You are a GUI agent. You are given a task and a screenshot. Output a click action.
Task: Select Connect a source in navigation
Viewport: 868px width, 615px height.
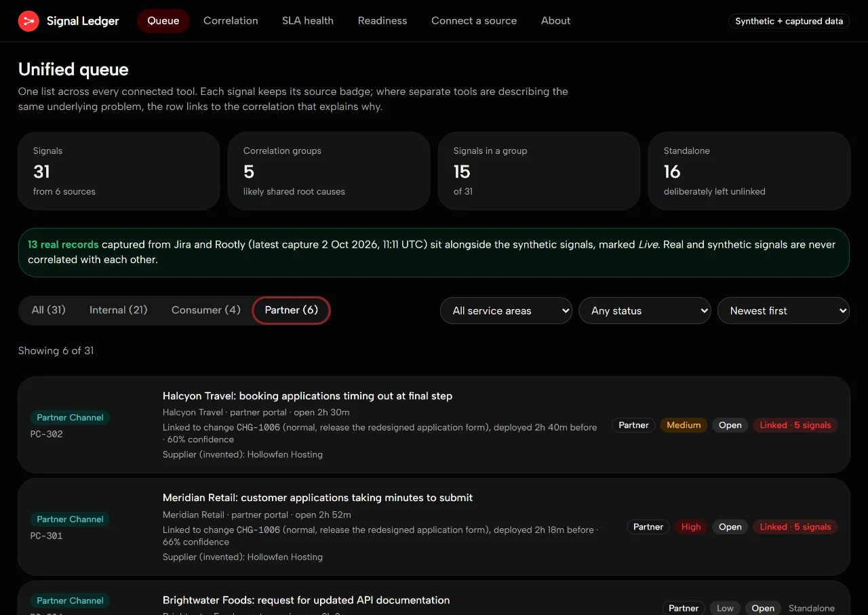tap(474, 21)
